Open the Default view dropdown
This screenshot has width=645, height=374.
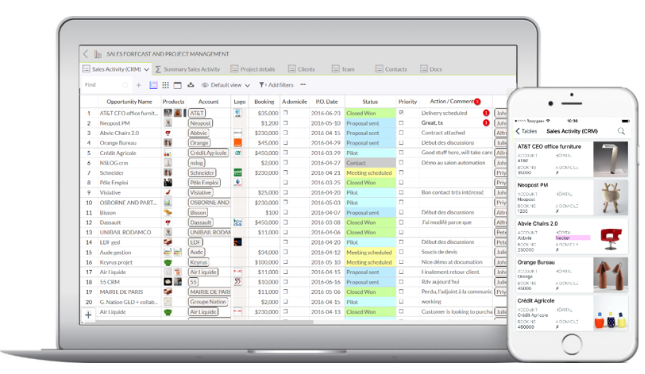(x=226, y=85)
